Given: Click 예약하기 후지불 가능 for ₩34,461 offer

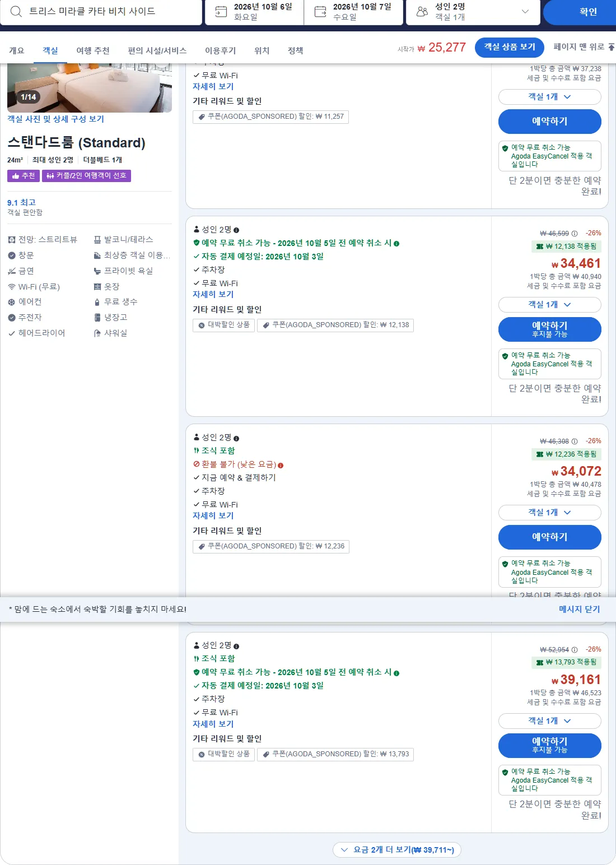Looking at the screenshot, I should [550, 329].
